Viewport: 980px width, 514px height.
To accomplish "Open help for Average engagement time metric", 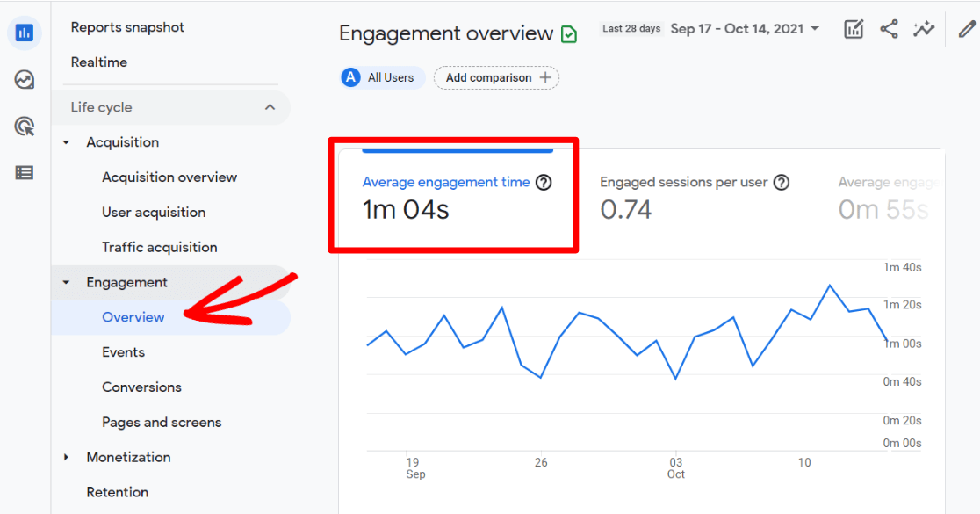I will pos(544,183).
